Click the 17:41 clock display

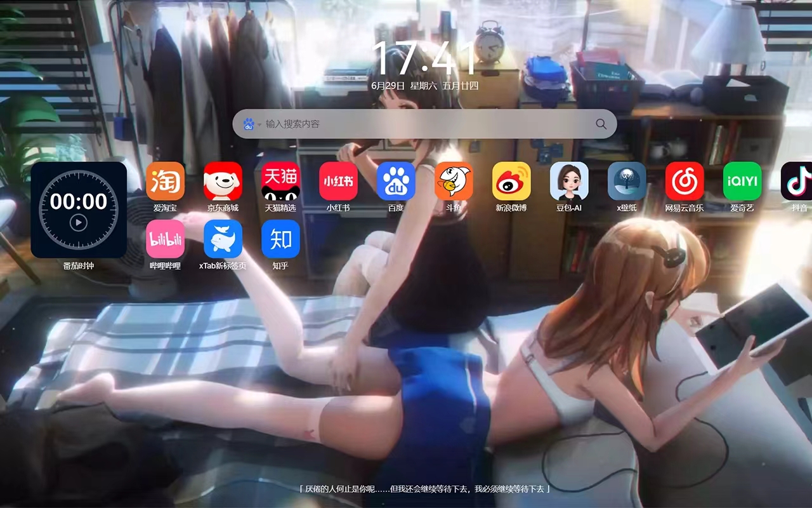pos(424,58)
